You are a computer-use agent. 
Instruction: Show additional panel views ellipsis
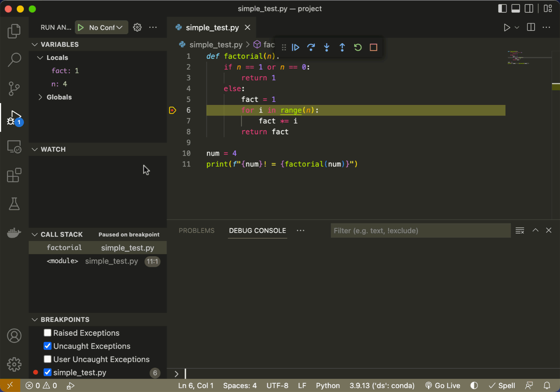pyautogui.click(x=301, y=230)
